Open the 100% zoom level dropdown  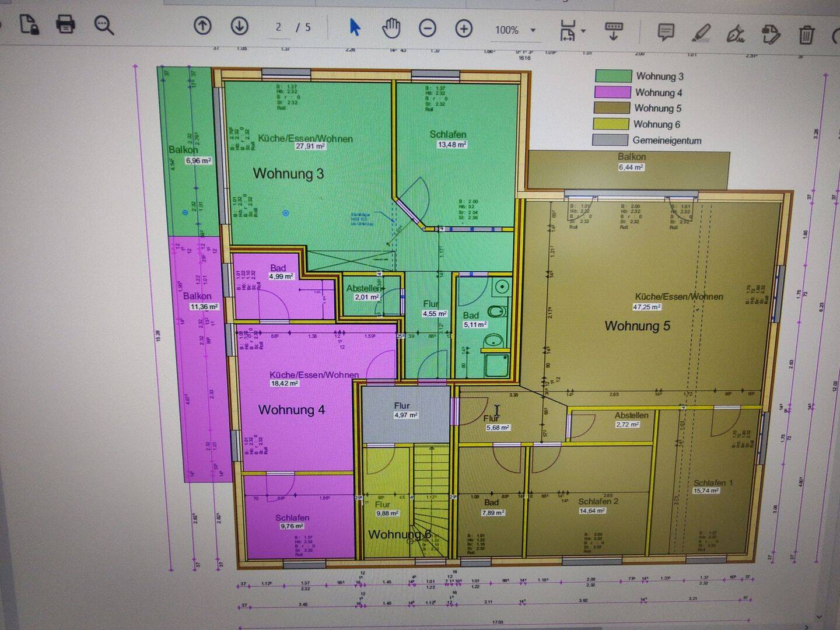pos(516,30)
